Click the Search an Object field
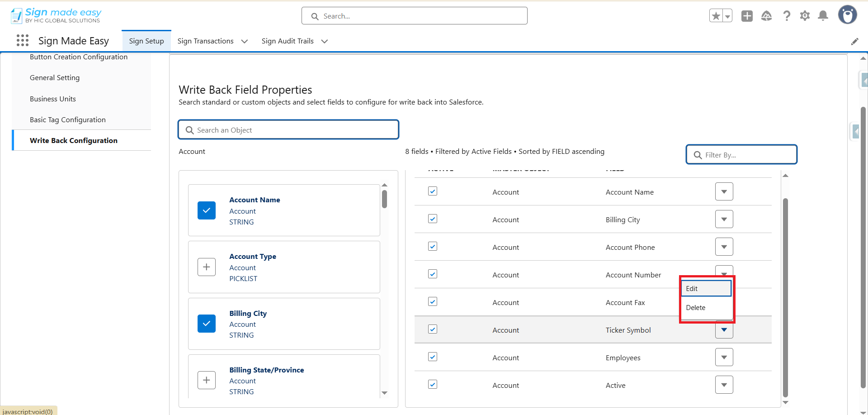 pyautogui.click(x=289, y=130)
